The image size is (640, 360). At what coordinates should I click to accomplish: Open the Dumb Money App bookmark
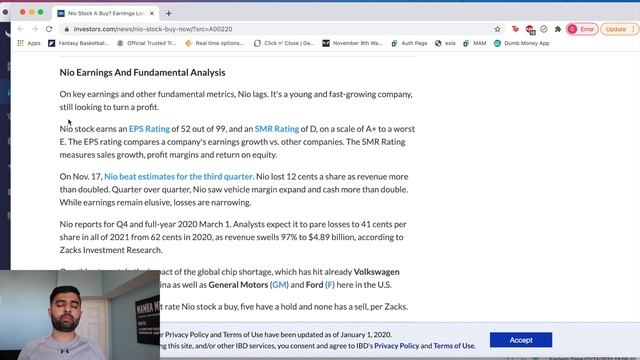[x=522, y=43]
